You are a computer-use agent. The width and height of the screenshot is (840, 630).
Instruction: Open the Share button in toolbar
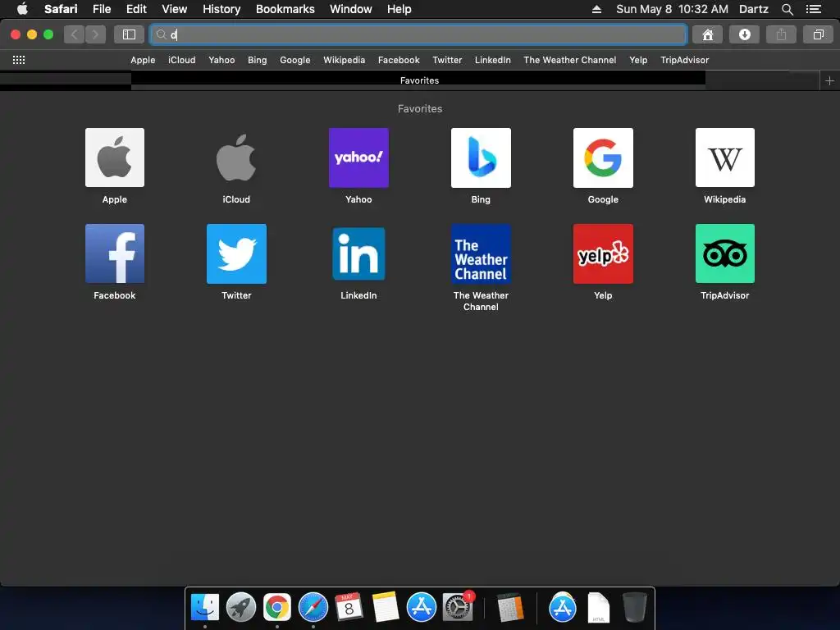point(781,34)
